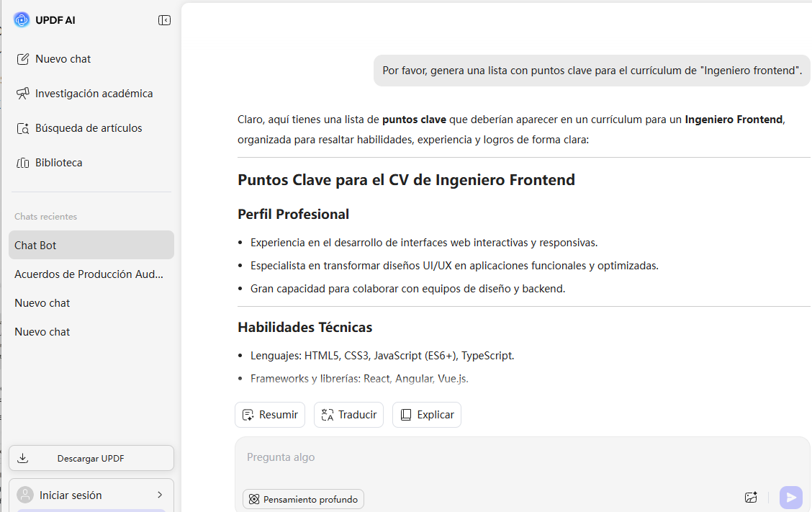The width and height of the screenshot is (812, 512).
Task: Click the profile avatar next to Iniciar sesión
Action: pyautogui.click(x=26, y=495)
